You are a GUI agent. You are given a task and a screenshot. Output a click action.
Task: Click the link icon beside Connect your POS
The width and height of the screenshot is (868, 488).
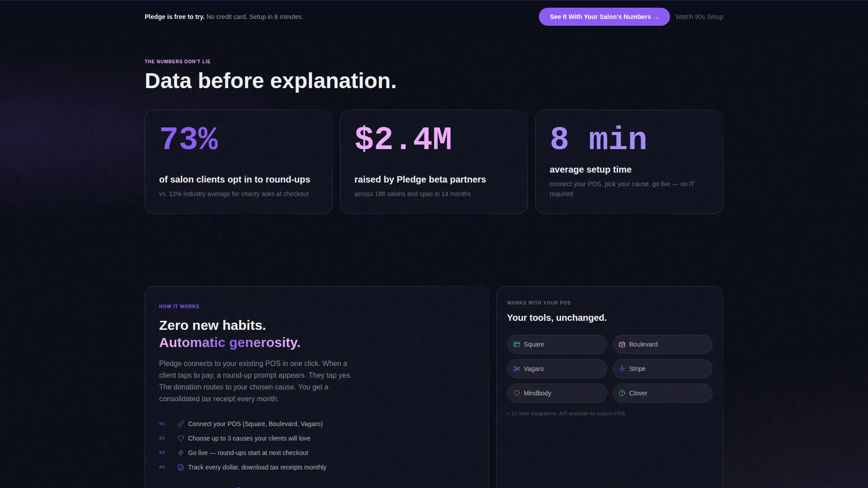tap(181, 424)
